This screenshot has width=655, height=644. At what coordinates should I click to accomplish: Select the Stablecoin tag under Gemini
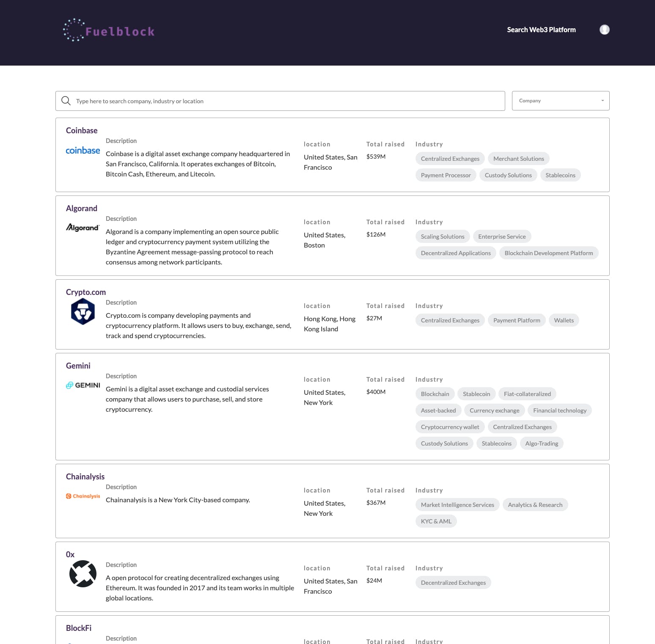[476, 394]
